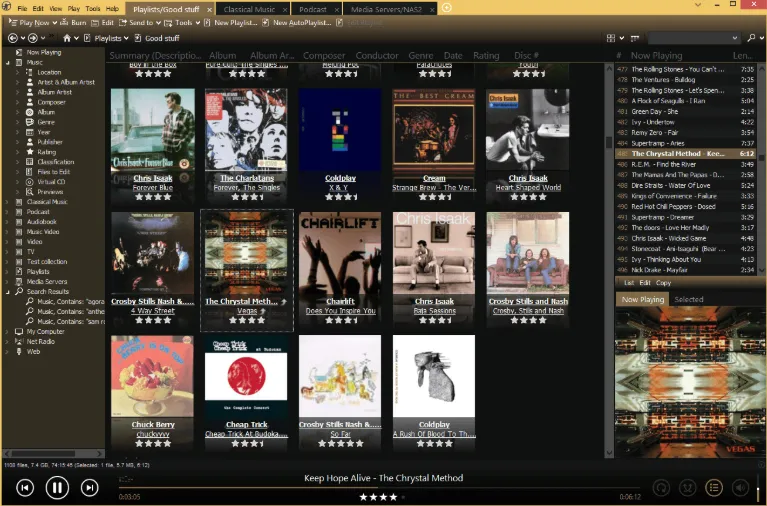This screenshot has height=506, width=767.
Task: Click the Burn toolbar button
Action: pyautogui.click(x=73, y=23)
